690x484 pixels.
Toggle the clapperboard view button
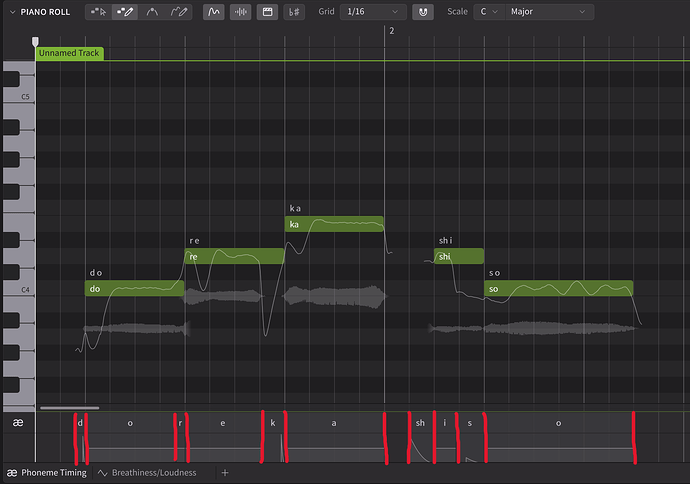(268, 12)
